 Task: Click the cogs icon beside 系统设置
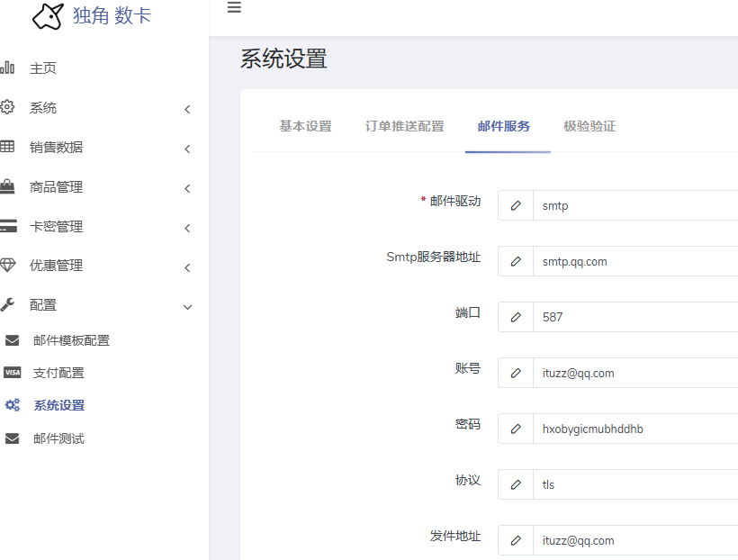tap(13, 405)
